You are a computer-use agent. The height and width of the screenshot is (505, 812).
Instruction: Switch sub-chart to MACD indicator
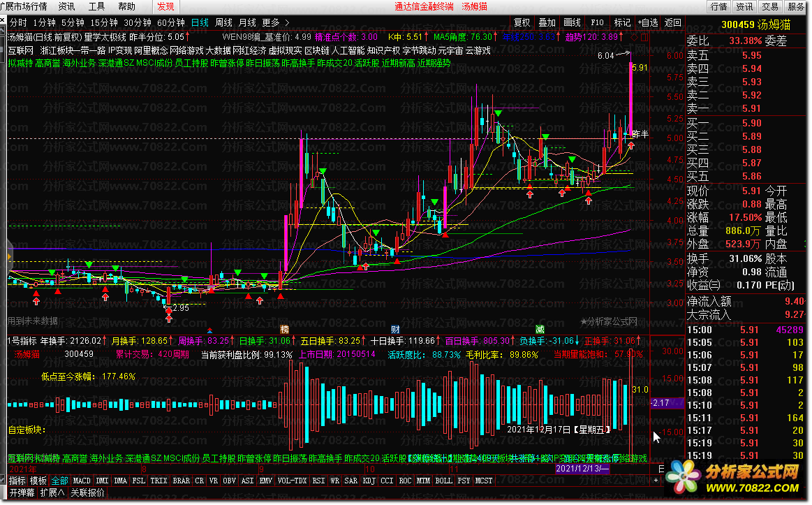[82, 481]
